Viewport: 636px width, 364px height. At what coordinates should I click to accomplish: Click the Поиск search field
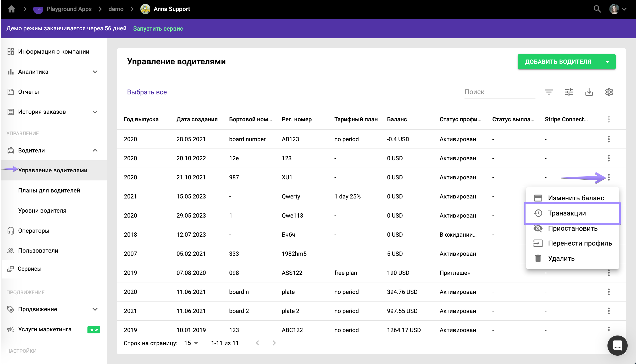(499, 92)
